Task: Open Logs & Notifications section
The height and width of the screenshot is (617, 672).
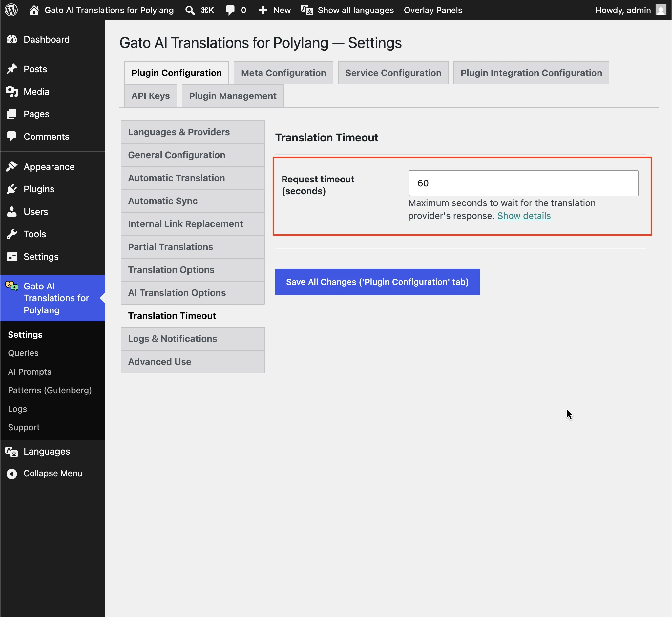Action: coord(193,339)
